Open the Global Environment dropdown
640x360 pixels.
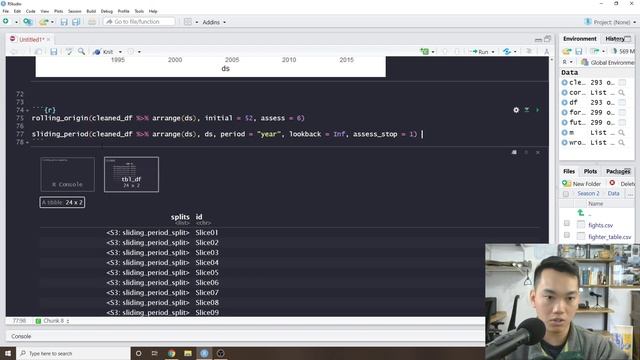coord(607,62)
